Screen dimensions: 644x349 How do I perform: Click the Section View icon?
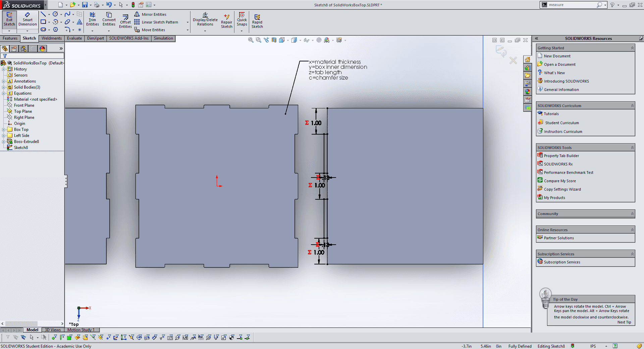(274, 40)
